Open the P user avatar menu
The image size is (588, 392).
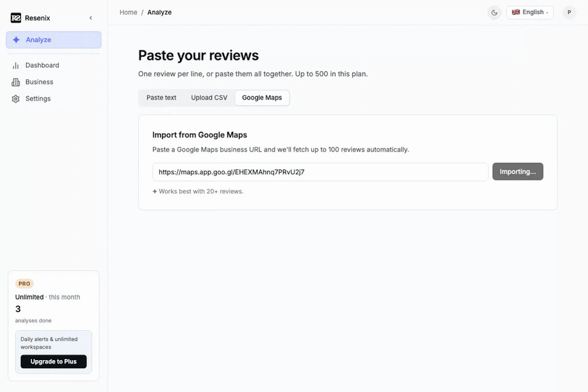click(x=569, y=12)
